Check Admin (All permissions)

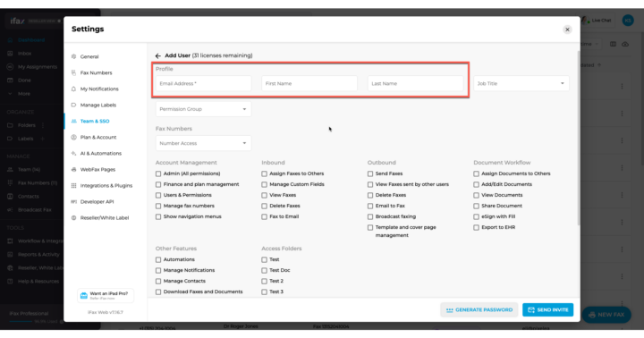point(158,173)
